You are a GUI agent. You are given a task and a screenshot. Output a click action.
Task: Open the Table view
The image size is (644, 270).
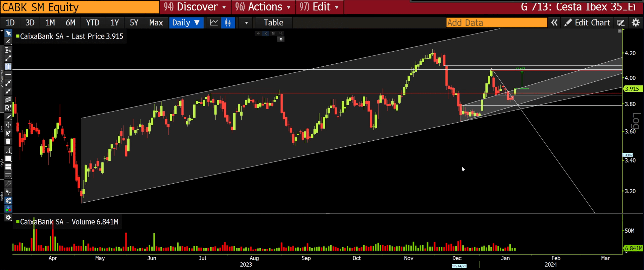click(x=274, y=22)
